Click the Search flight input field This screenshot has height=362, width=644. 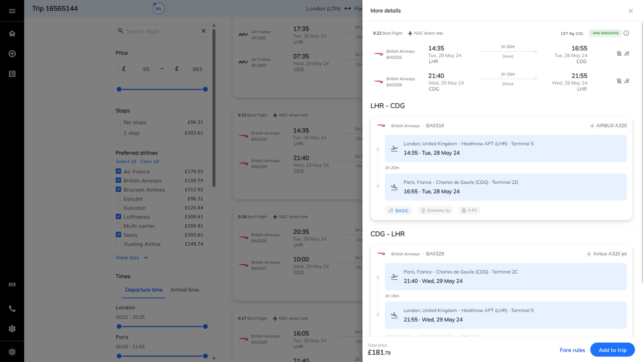162,31
